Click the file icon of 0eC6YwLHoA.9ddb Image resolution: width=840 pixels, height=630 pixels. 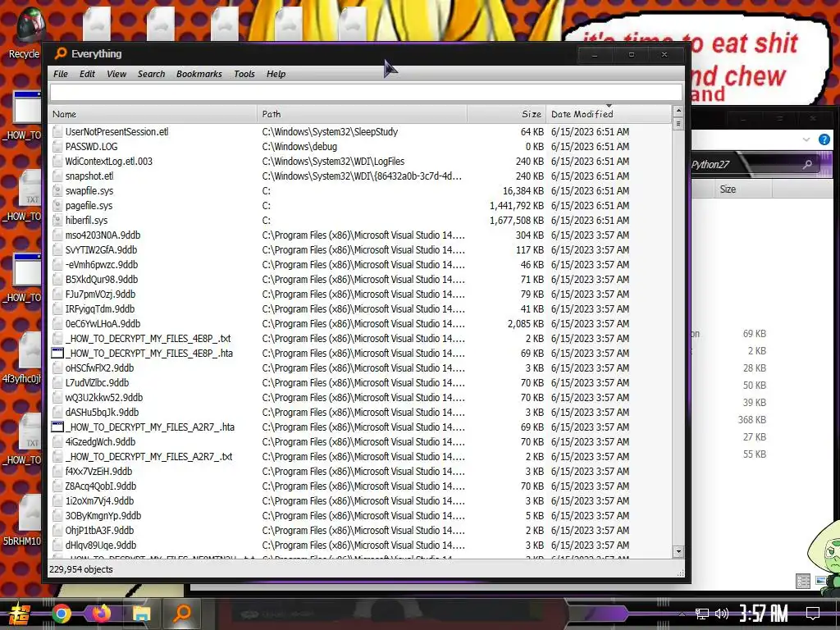[57, 323]
